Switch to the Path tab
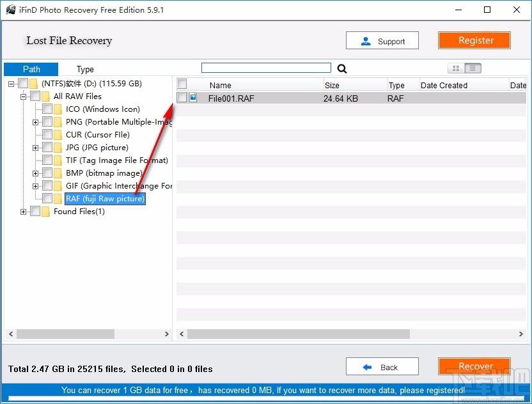Viewport: 532px width, 404px height. tap(31, 69)
